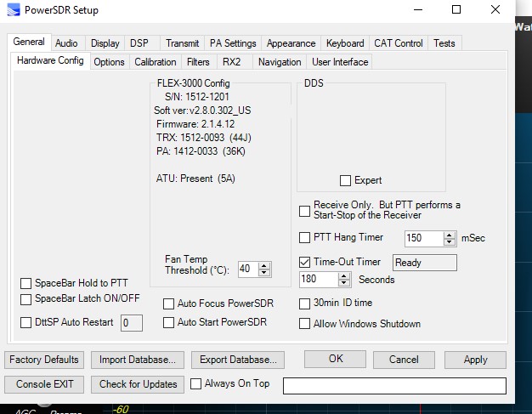
Task: Click the ATU: Present (5A) text
Action: pyautogui.click(x=195, y=179)
